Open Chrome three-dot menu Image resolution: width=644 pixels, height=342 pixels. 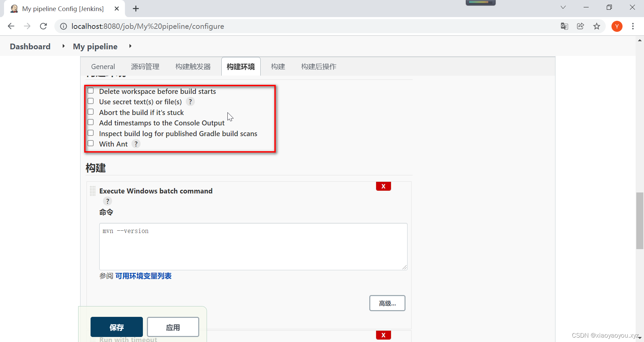click(x=633, y=26)
